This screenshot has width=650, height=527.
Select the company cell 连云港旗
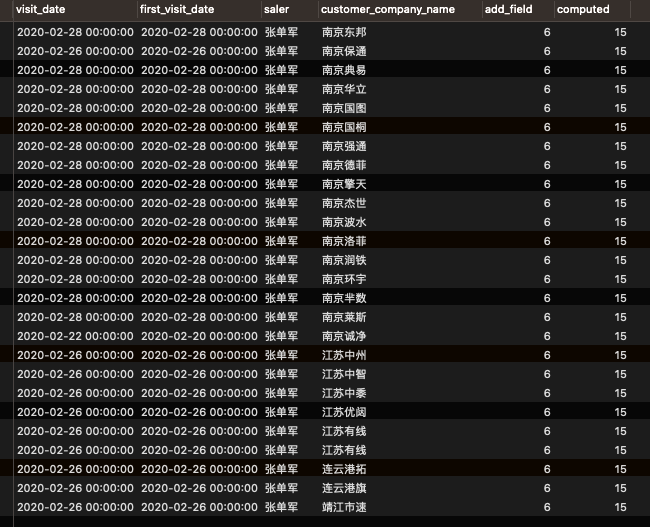[x=344, y=488]
